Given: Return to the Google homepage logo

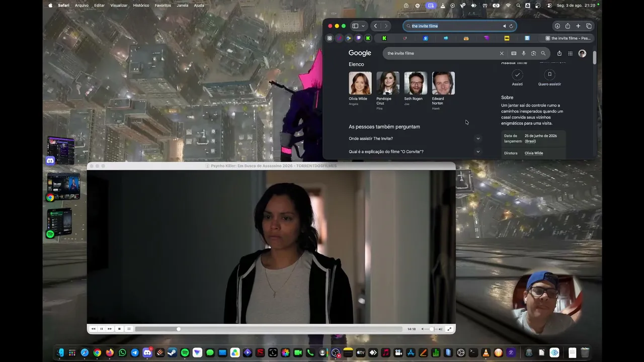Looking at the screenshot, I should [360, 53].
